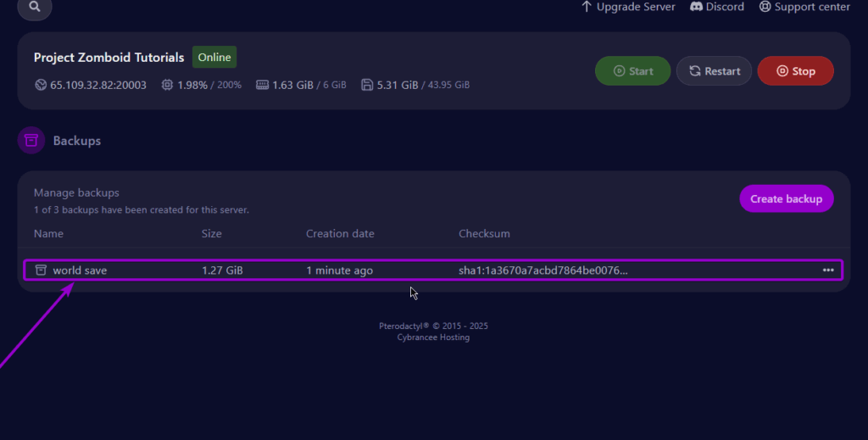Click the Manage backups heading
This screenshot has height=440, width=868.
(x=76, y=192)
